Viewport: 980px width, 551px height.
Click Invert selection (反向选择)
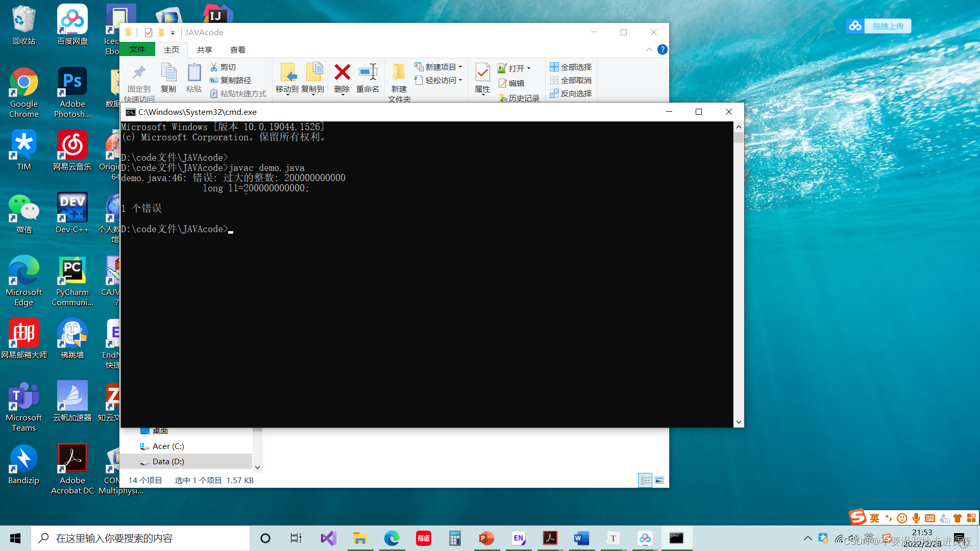pyautogui.click(x=571, y=93)
